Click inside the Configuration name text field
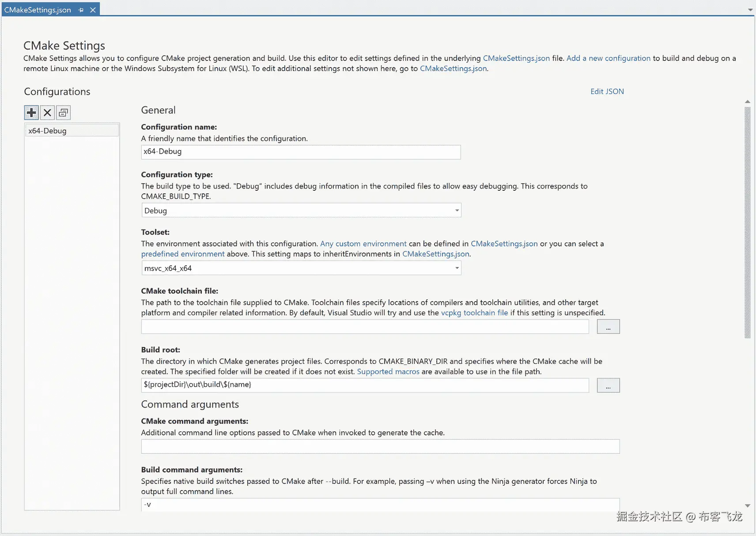This screenshot has height=536, width=756. [x=300, y=152]
